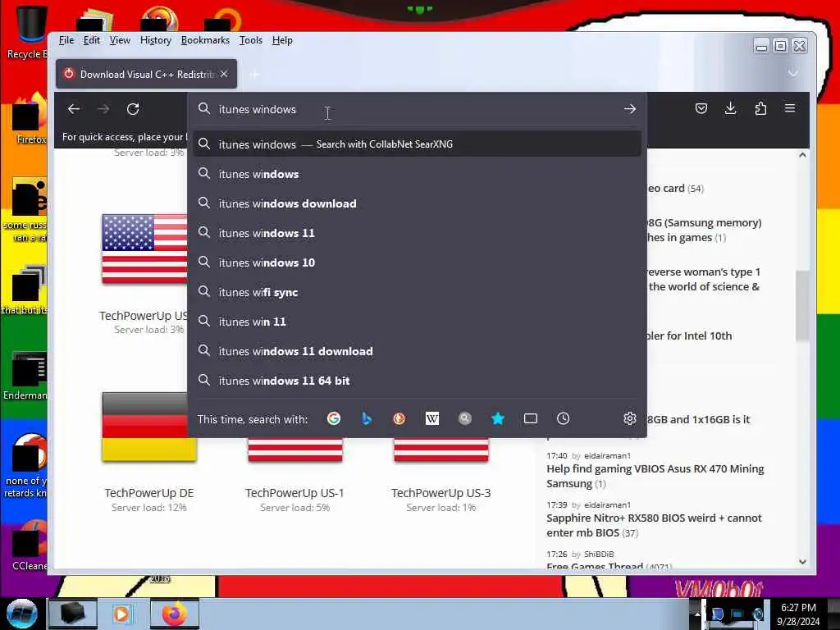Open 'Help find gaming VBIOS Asus RX 470' thread
The height and width of the screenshot is (630, 840).
(x=655, y=476)
